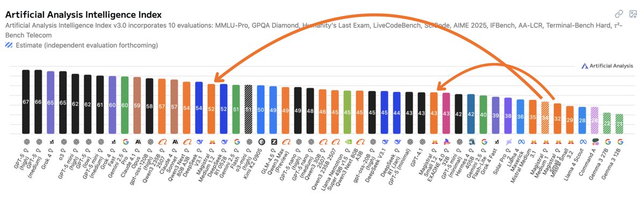Image resolution: width=644 pixels, height=197 pixels.
Task: Click the purple Grok 4 bar
Action: 50,102
